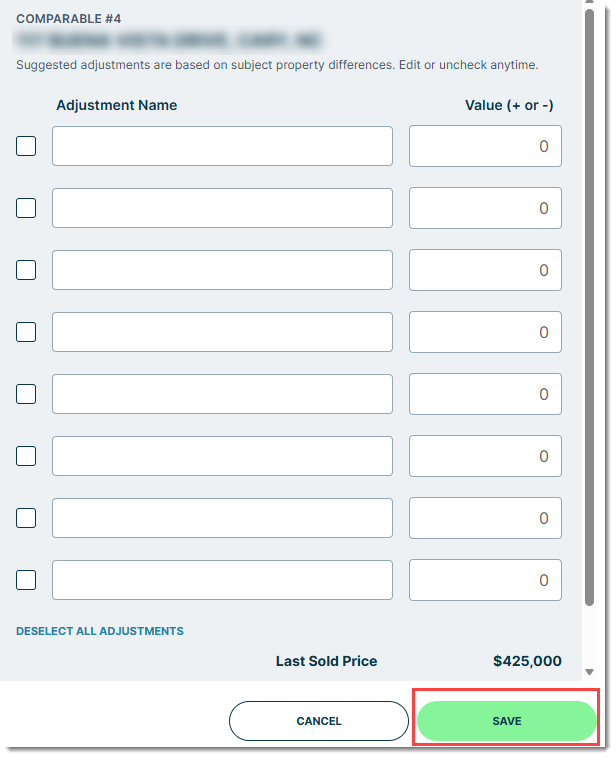
Task: Save the comparable adjustments
Action: (x=507, y=721)
